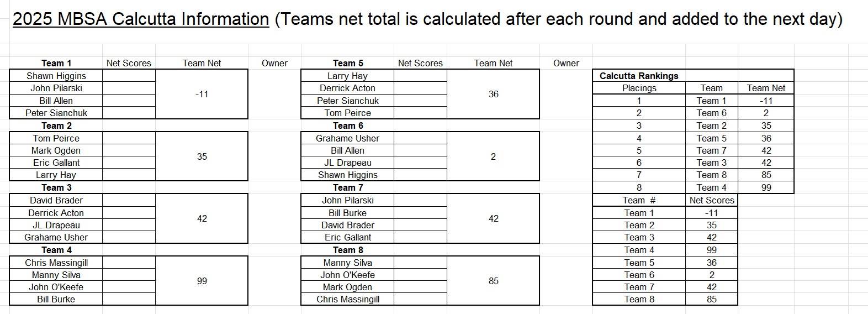Select placing number 8 in the rankings
868x314 pixels.
pyautogui.click(x=639, y=187)
